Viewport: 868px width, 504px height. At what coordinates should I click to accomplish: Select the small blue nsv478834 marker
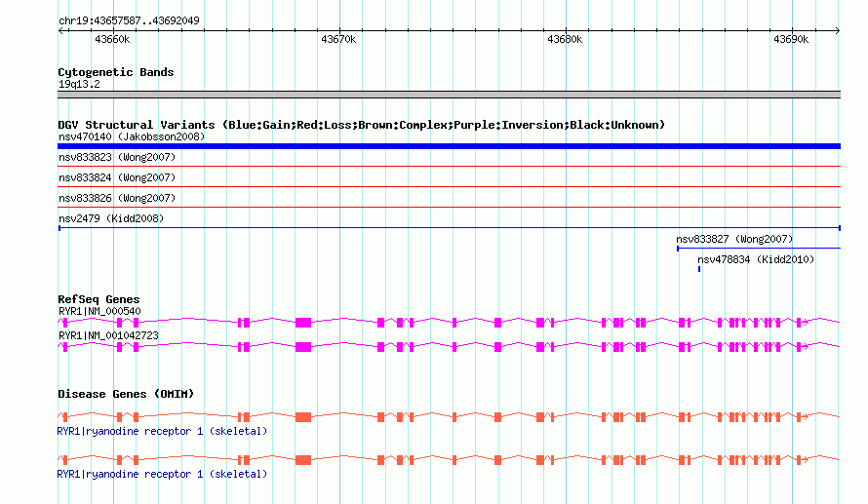(699, 269)
